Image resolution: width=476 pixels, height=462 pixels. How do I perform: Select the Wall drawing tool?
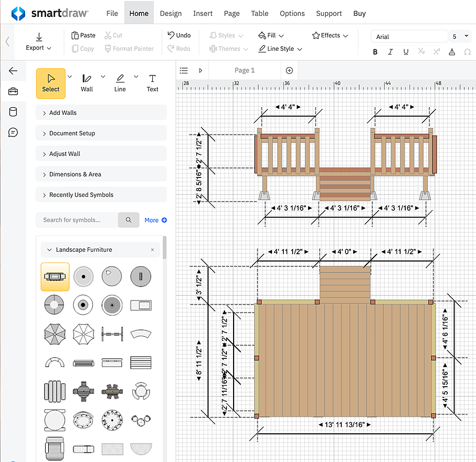(87, 83)
